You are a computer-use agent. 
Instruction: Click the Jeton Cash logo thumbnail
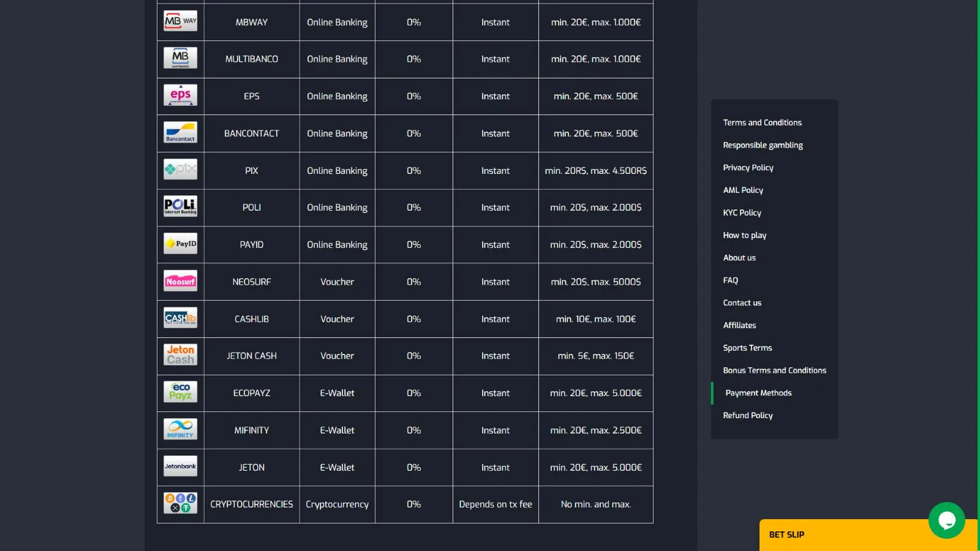tap(180, 355)
